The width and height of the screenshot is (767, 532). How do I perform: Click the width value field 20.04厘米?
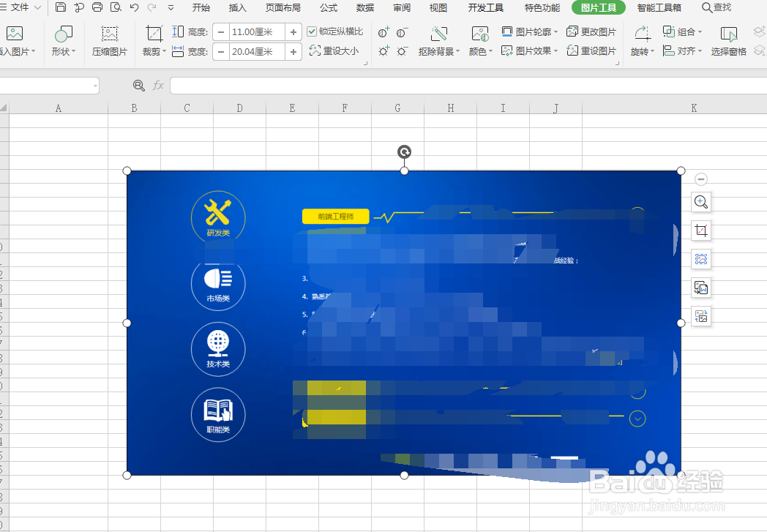[x=257, y=51]
